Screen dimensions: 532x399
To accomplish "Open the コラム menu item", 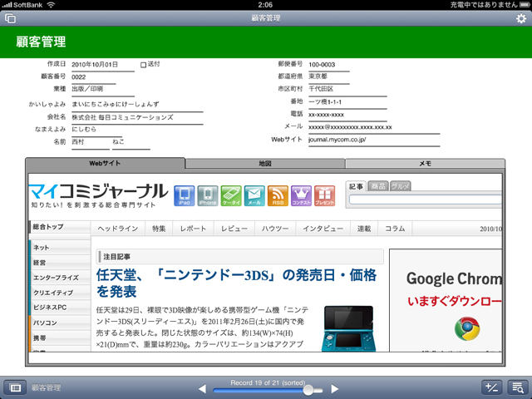I will pyautogui.click(x=395, y=229).
